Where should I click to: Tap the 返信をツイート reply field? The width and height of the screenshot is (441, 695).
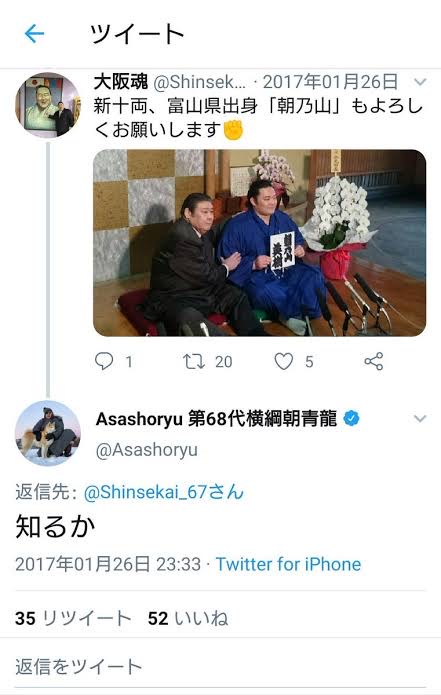pos(220,666)
